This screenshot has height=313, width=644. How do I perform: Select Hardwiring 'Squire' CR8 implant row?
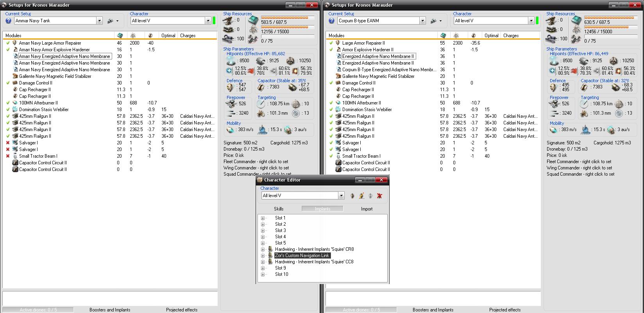pyautogui.click(x=314, y=249)
